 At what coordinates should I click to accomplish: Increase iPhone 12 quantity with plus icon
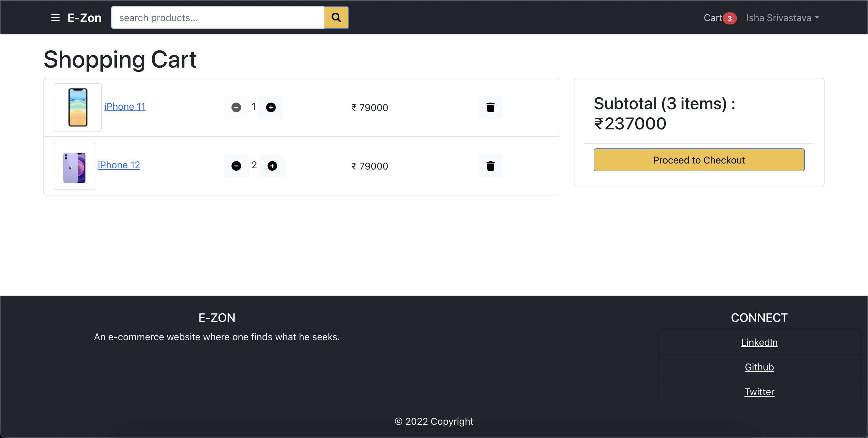(x=272, y=166)
